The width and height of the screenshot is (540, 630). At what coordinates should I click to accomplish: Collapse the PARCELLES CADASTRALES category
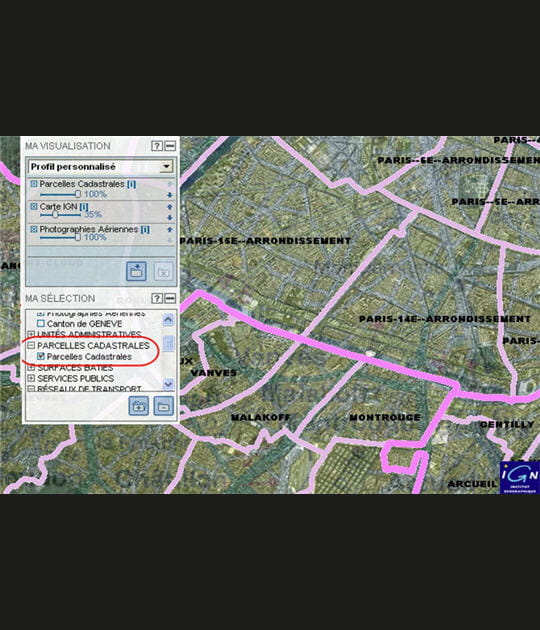pos(31,345)
